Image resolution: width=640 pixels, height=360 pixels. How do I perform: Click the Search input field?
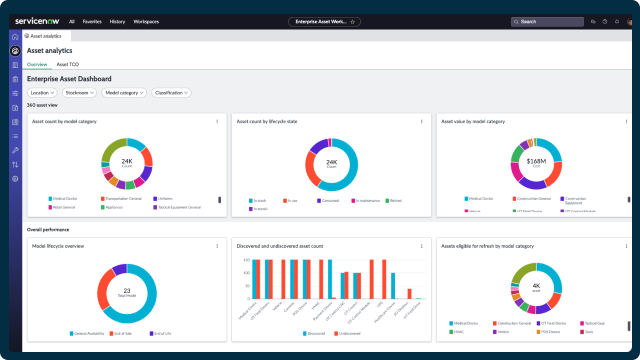tap(547, 22)
